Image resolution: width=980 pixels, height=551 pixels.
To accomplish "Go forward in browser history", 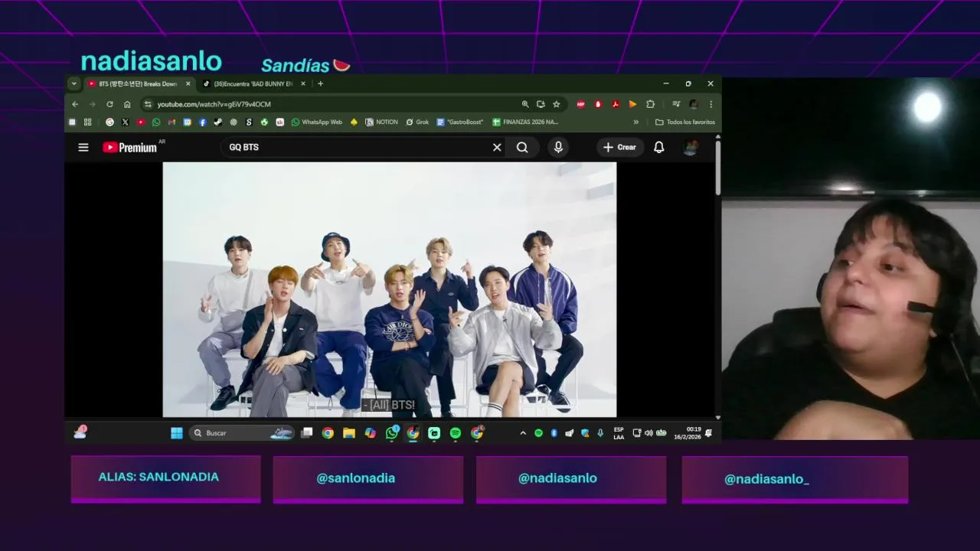I will [x=92, y=104].
